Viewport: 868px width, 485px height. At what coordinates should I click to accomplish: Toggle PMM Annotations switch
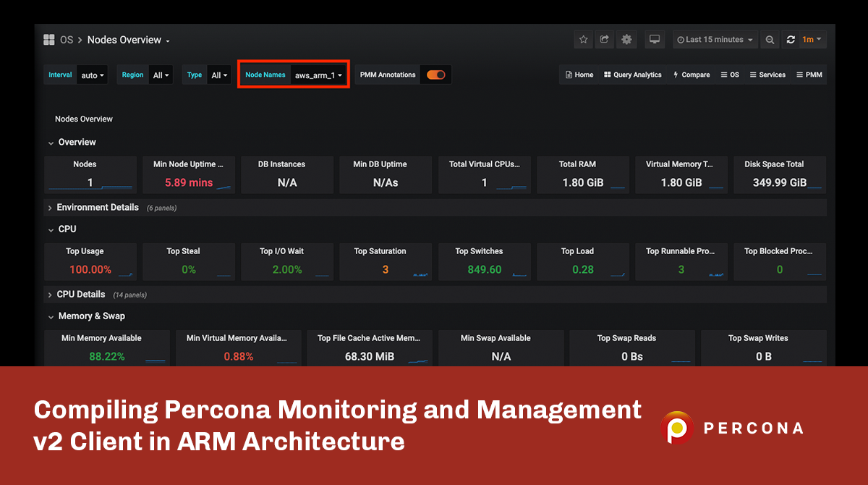pos(435,75)
